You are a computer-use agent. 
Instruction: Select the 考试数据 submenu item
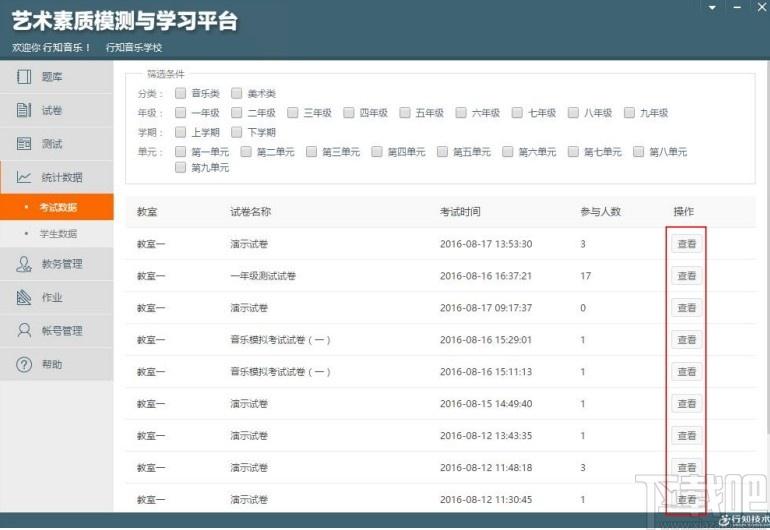point(56,207)
